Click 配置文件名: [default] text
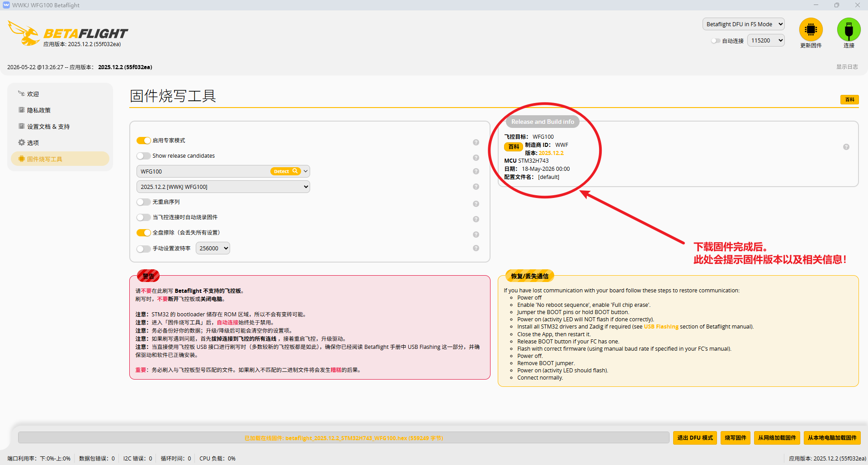 [532, 177]
